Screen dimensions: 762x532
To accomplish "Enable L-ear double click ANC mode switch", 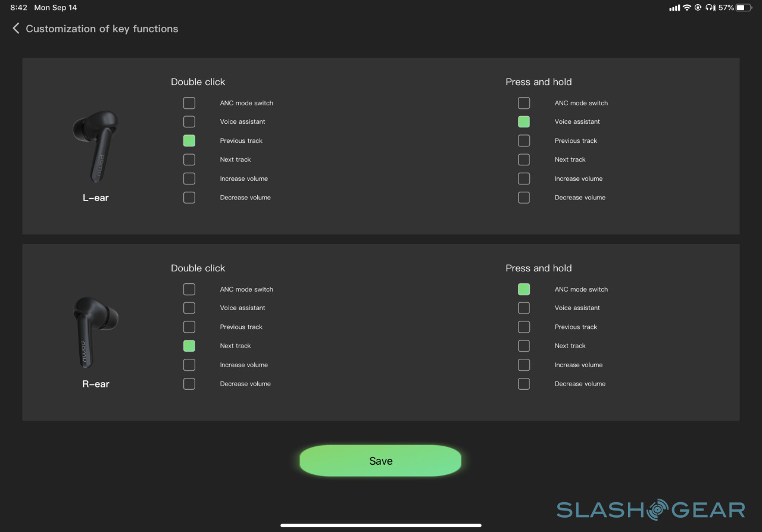I will [x=189, y=103].
